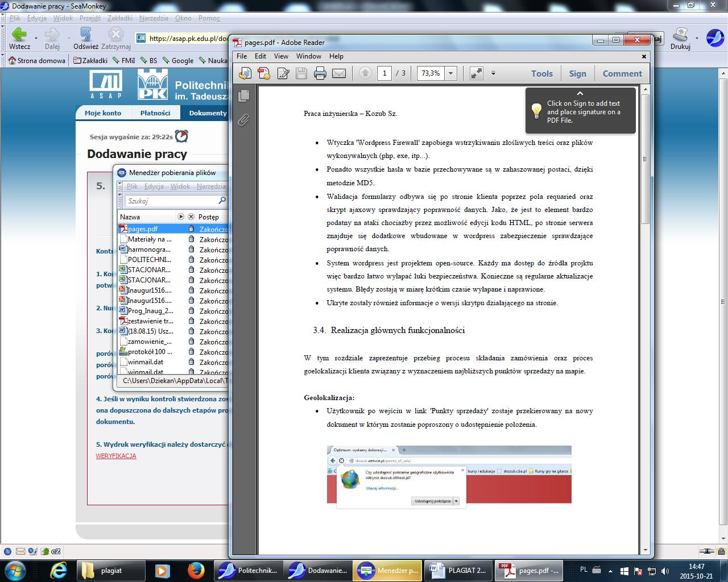Open the View menu in Adobe Reader
This screenshot has width=728, height=582.
click(281, 56)
